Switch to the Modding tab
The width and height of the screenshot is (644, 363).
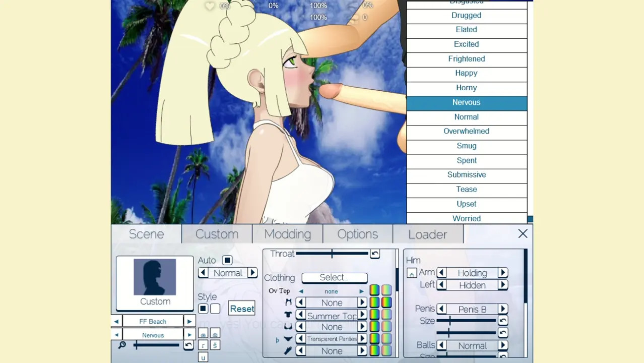(x=287, y=233)
